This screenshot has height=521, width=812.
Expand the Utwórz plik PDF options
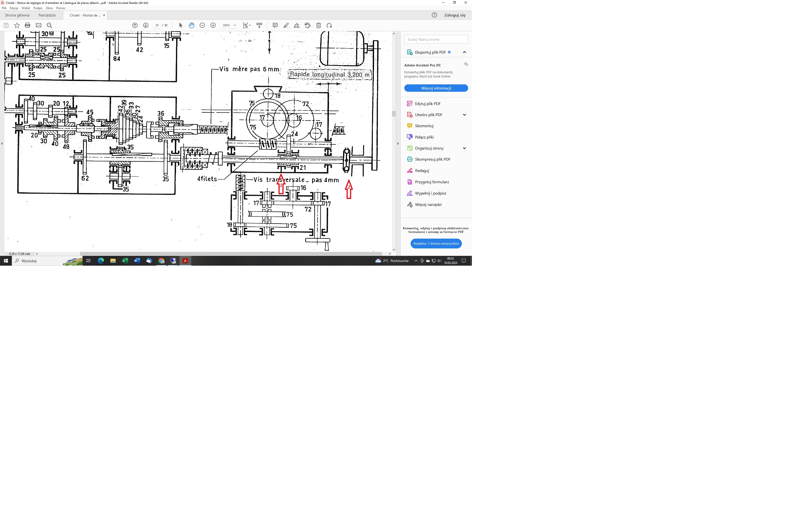[x=464, y=115]
